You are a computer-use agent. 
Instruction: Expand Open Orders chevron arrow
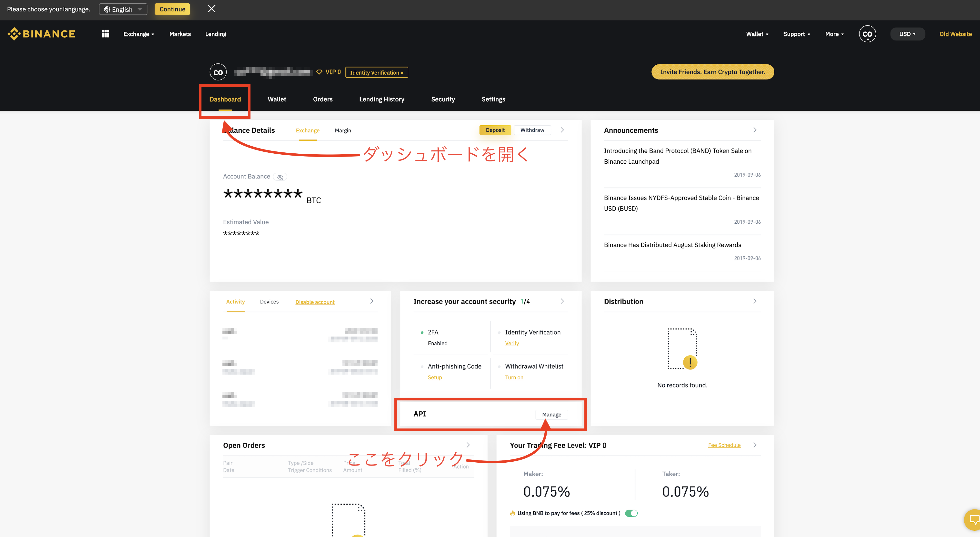coord(468,445)
